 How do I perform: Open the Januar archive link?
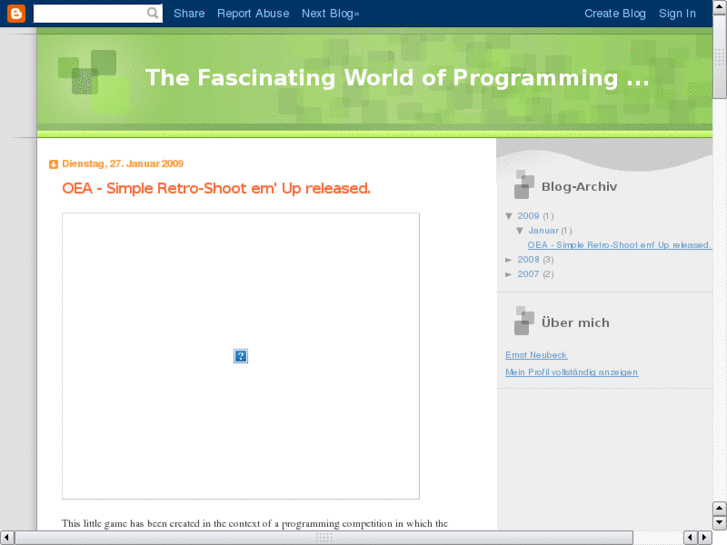coord(543,231)
